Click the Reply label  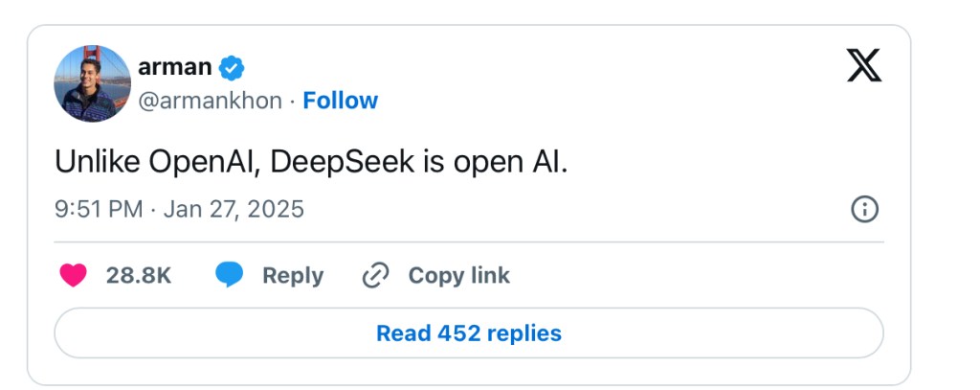tap(293, 276)
